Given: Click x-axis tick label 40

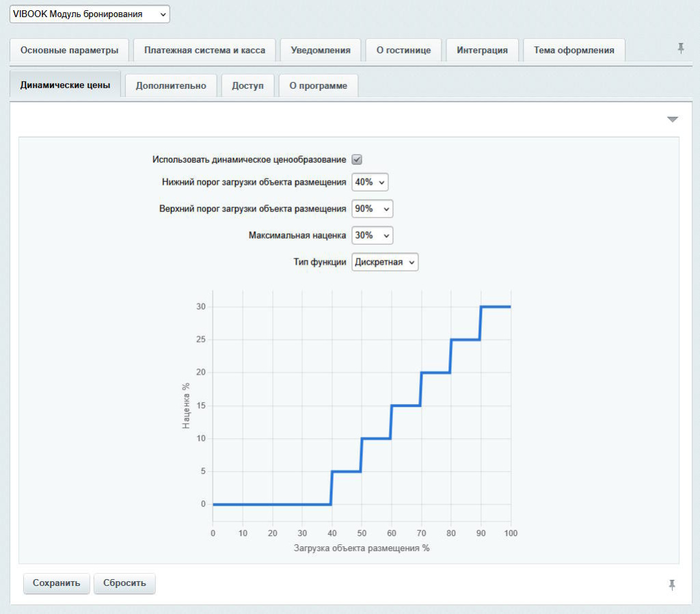Looking at the screenshot, I should (x=332, y=533).
